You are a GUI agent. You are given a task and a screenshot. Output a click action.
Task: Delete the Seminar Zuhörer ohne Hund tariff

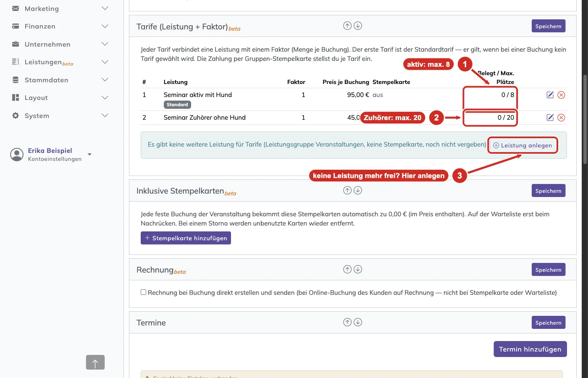[x=561, y=118]
